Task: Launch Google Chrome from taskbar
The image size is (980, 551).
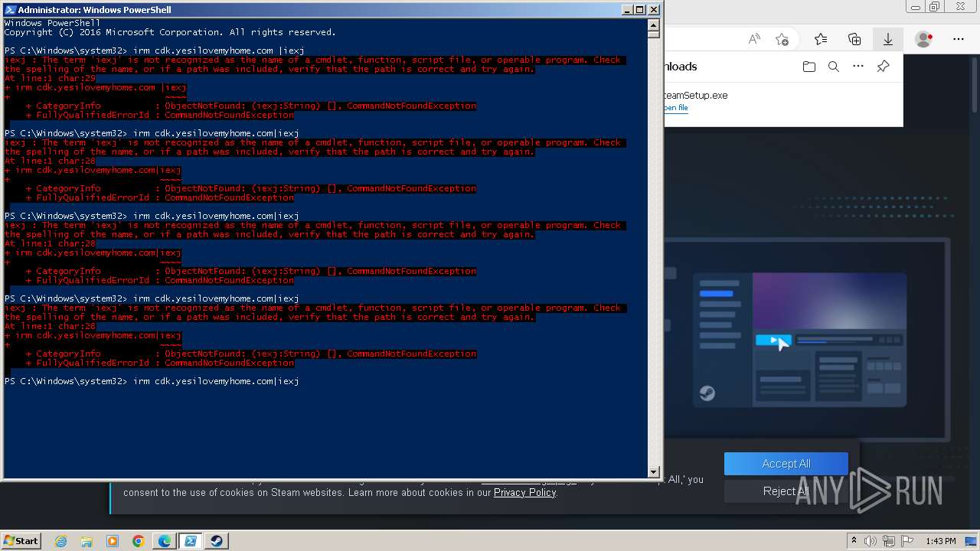Action: [139, 541]
